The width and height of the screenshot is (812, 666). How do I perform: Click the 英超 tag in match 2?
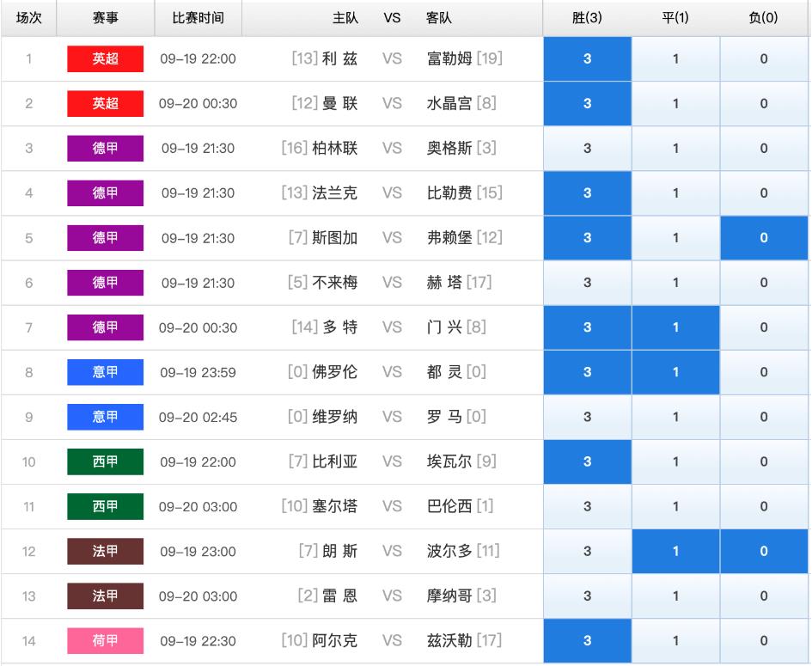point(105,104)
